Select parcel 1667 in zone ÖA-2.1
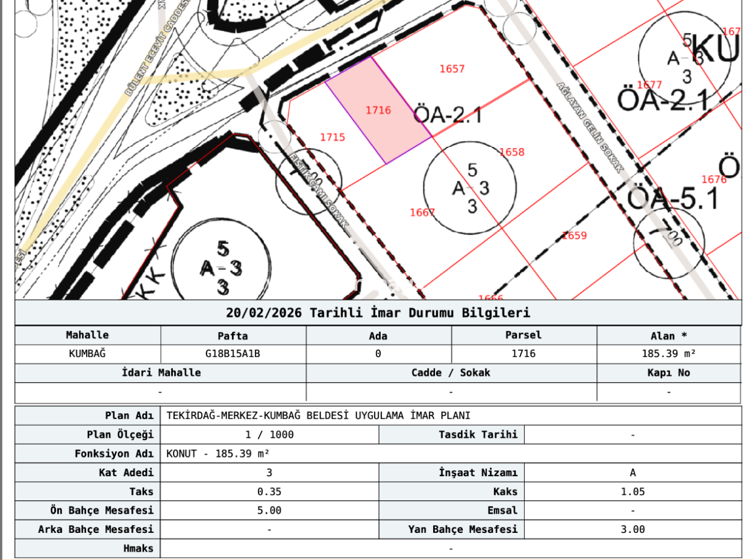This screenshot has height=560, width=753. [x=421, y=212]
